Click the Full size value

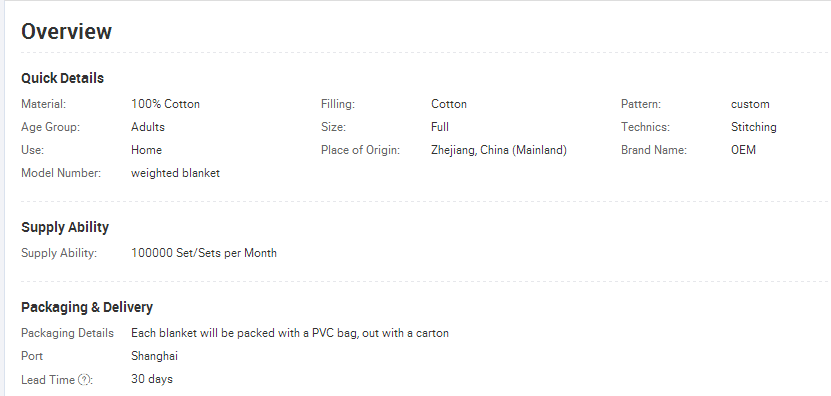pos(440,127)
